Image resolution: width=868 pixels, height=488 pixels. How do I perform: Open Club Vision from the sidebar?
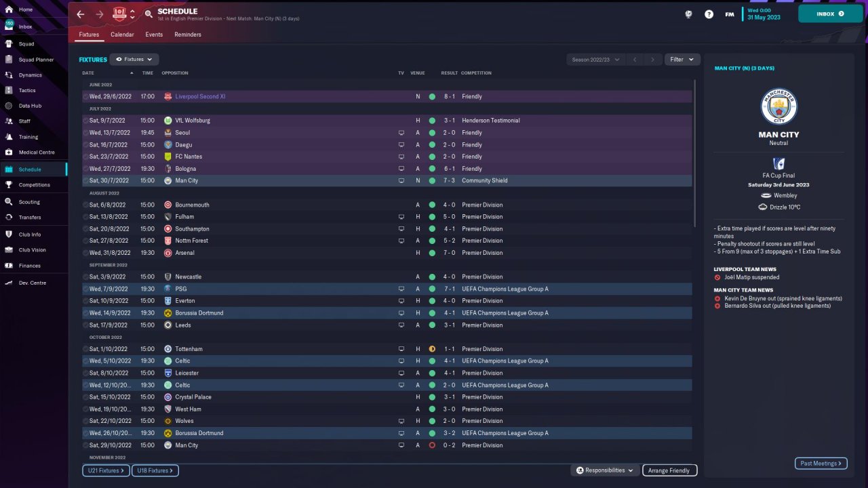[x=34, y=250]
